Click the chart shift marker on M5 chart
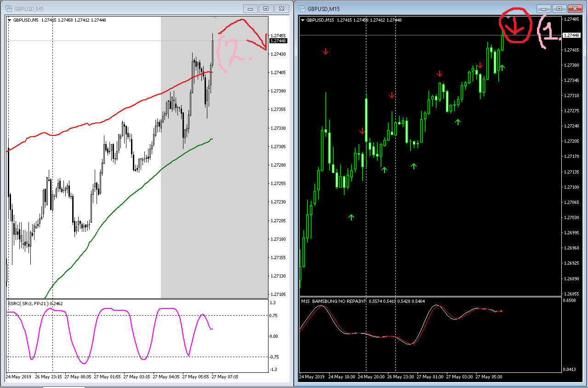Image resolution: width=588 pixels, height=388 pixels. click(x=214, y=17)
